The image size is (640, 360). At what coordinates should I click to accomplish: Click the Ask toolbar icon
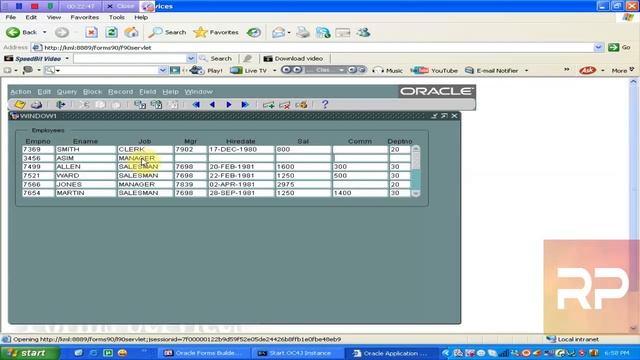point(587,71)
